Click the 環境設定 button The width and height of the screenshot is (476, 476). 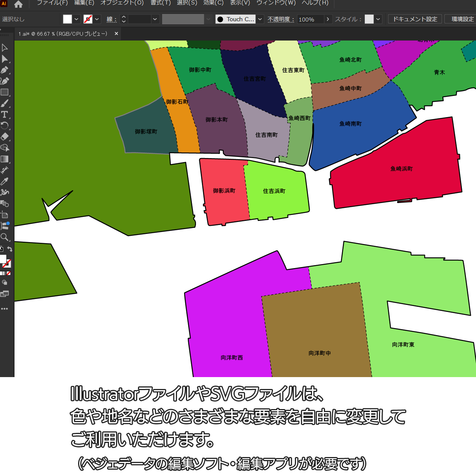pyautogui.click(x=462, y=19)
